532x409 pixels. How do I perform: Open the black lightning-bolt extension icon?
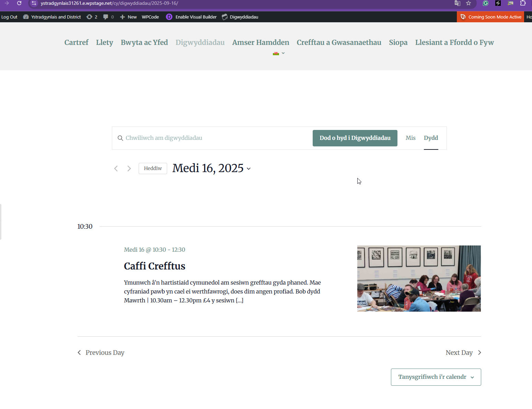coord(498,3)
